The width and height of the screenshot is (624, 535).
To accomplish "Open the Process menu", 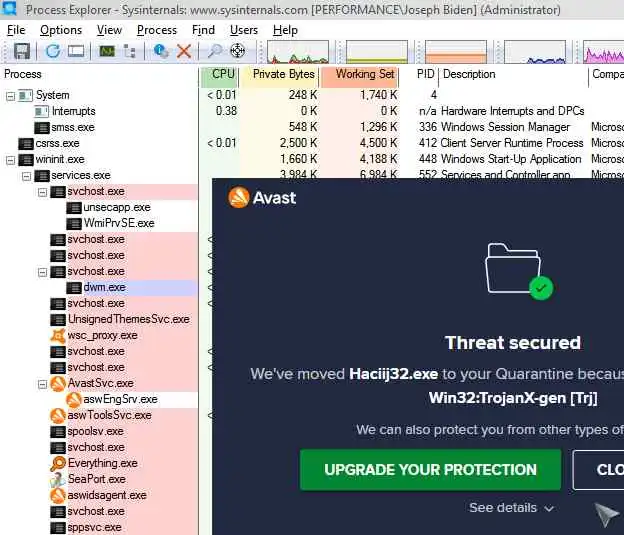I will pos(157,30).
